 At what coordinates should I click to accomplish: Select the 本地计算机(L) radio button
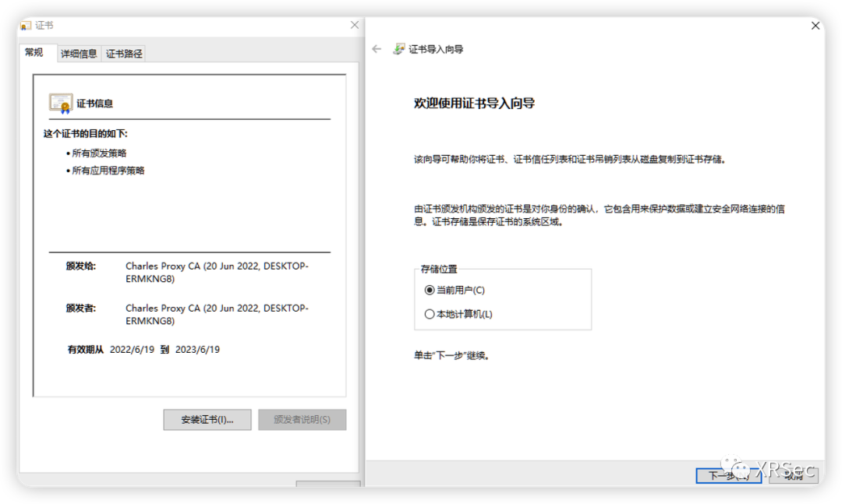coord(429,315)
